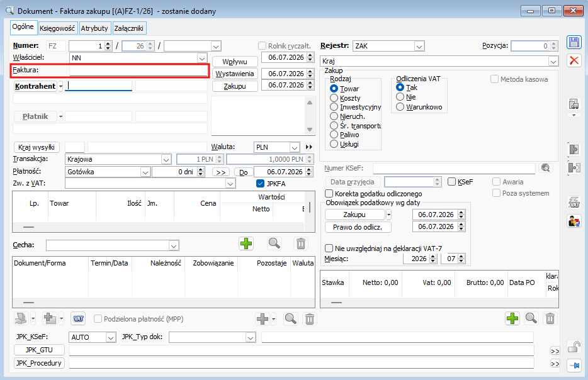Open the Transakcja Krajowa dropdown
This screenshot has width=588, height=380.
(x=166, y=159)
